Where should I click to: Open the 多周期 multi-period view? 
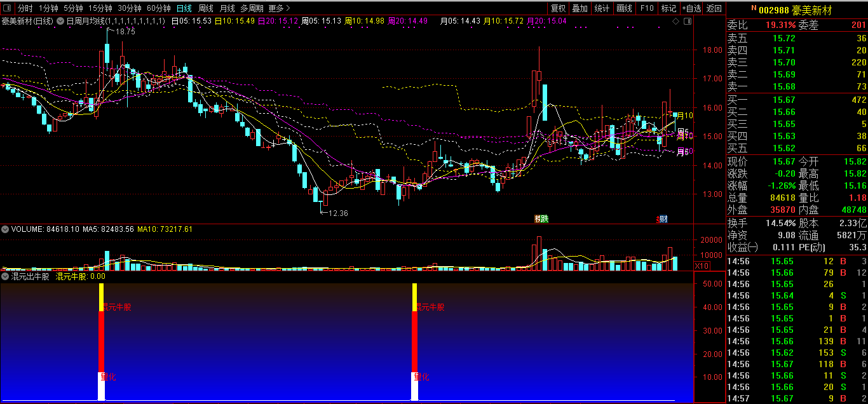[x=252, y=8]
